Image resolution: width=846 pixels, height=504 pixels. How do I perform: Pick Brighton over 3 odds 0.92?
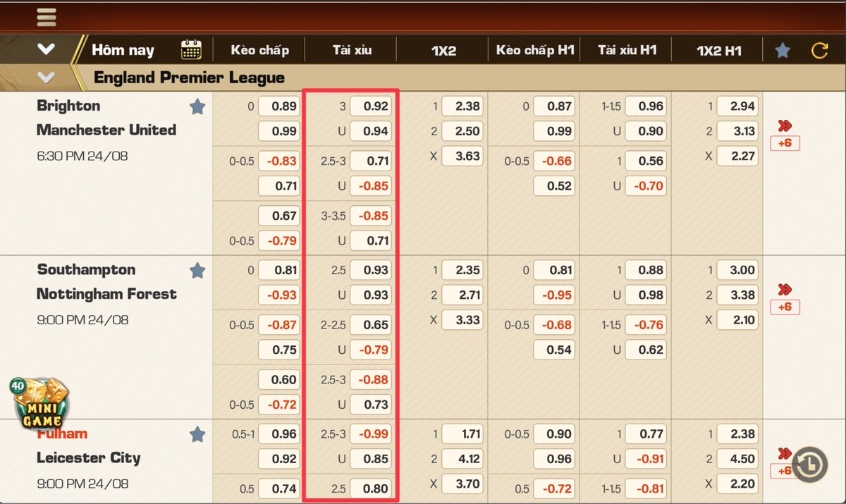(x=370, y=106)
